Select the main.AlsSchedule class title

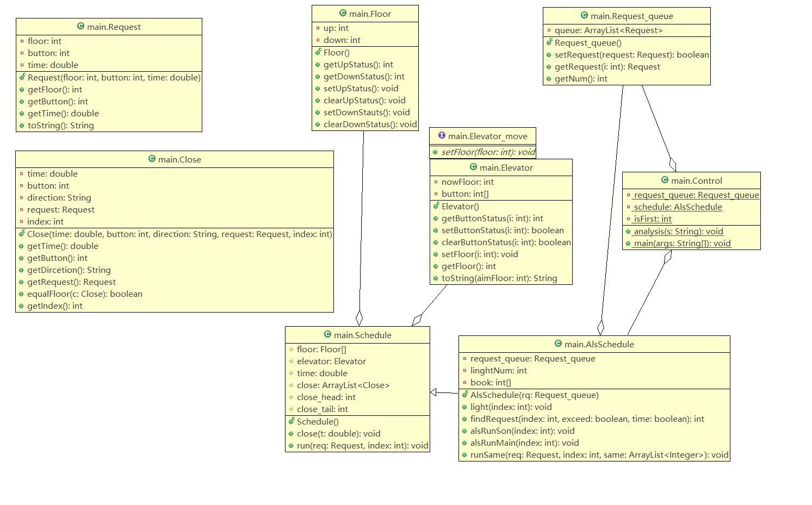coord(599,344)
